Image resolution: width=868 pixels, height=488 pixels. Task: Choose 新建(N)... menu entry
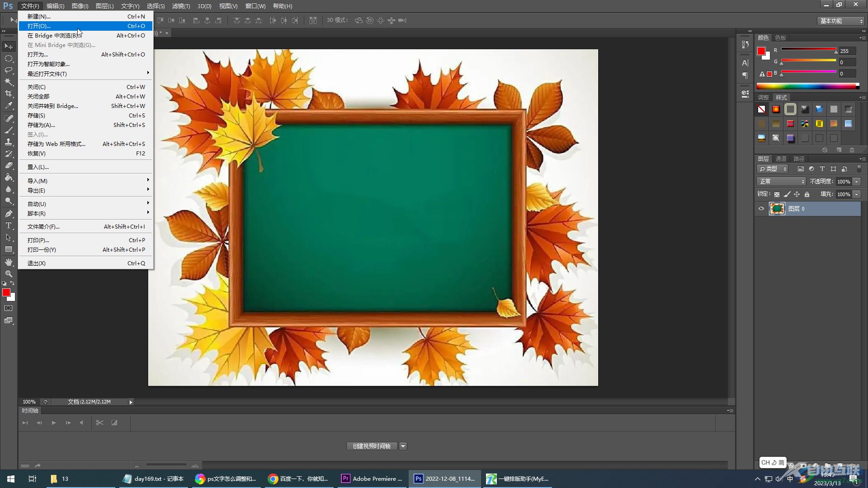point(86,16)
